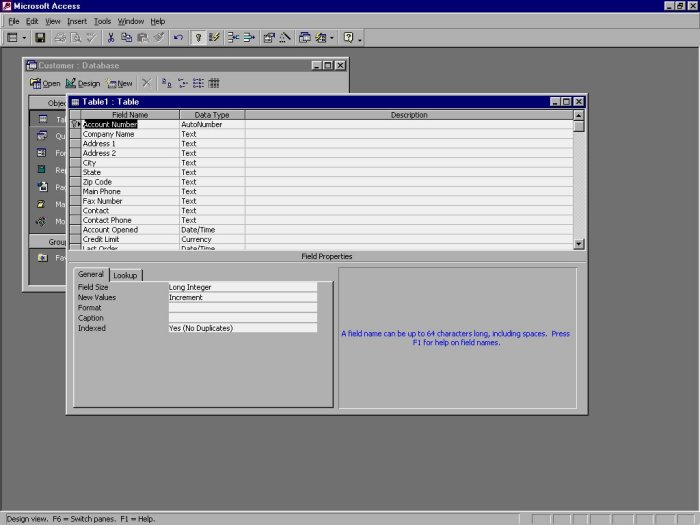The height and width of the screenshot is (525, 700).
Task: Click the Build toolbar icon
Action: point(285,37)
